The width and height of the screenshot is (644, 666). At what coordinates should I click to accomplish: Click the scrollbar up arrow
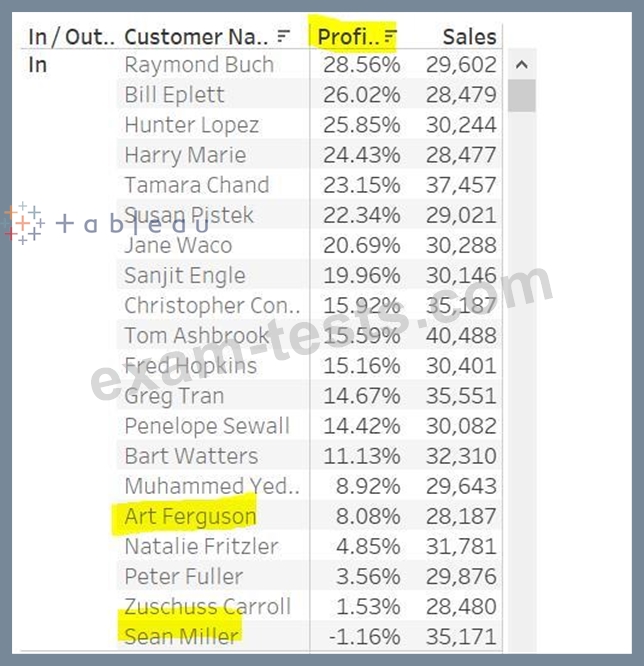pos(522,65)
